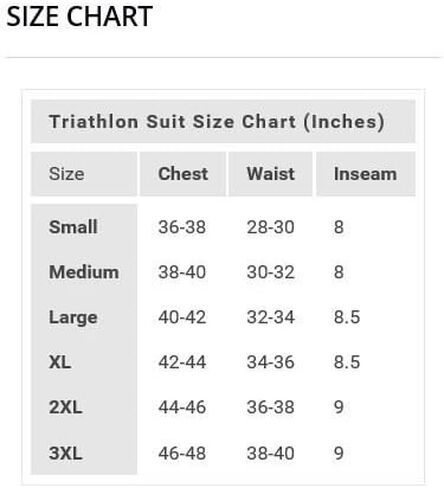Image resolution: width=444 pixels, height=488 pixels.
Task: Click the Chest column header
Action: 183,174
